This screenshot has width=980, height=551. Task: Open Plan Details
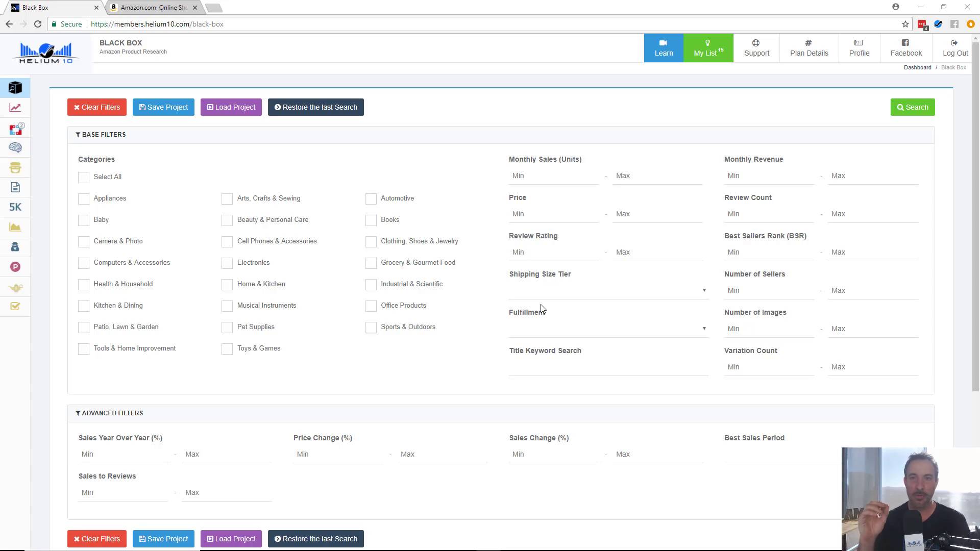809,48
